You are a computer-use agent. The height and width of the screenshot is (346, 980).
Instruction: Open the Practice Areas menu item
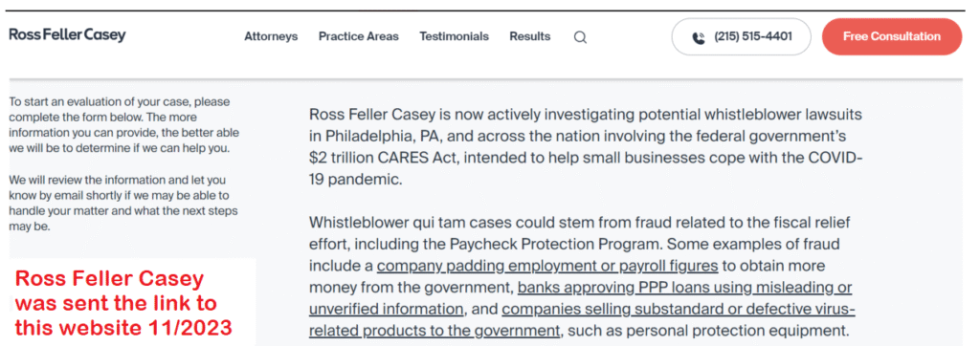(359, 36)
